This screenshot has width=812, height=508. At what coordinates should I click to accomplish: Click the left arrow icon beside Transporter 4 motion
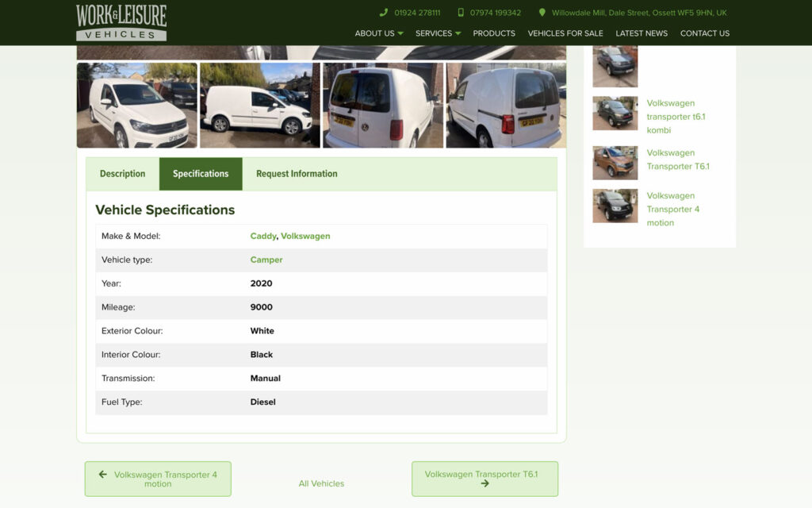103,475
